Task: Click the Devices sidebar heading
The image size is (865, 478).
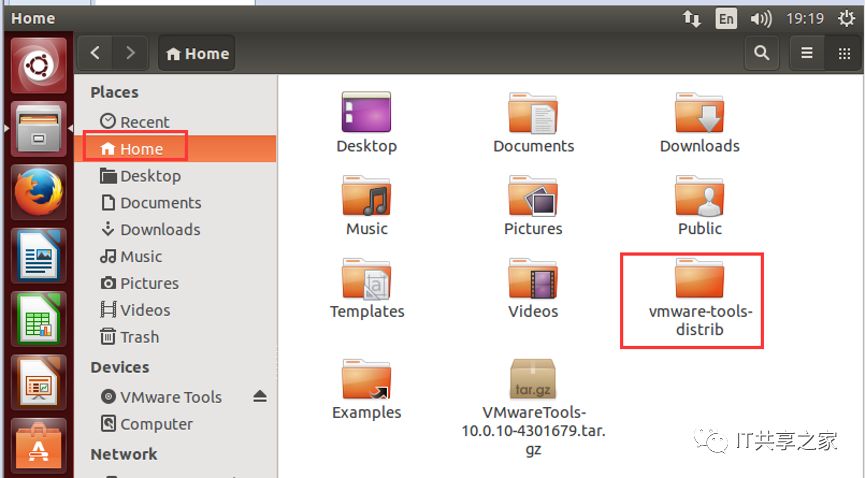Action: point(120,367)
